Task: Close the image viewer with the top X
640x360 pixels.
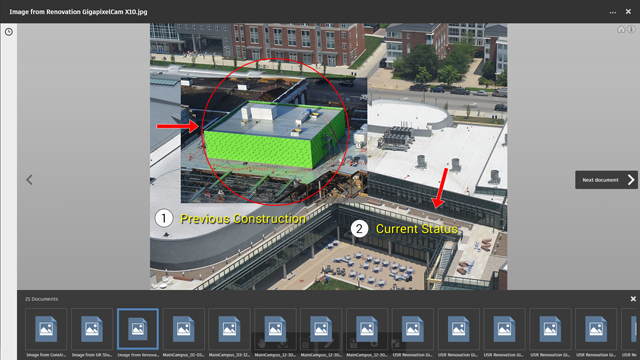Action: [628, 12]
